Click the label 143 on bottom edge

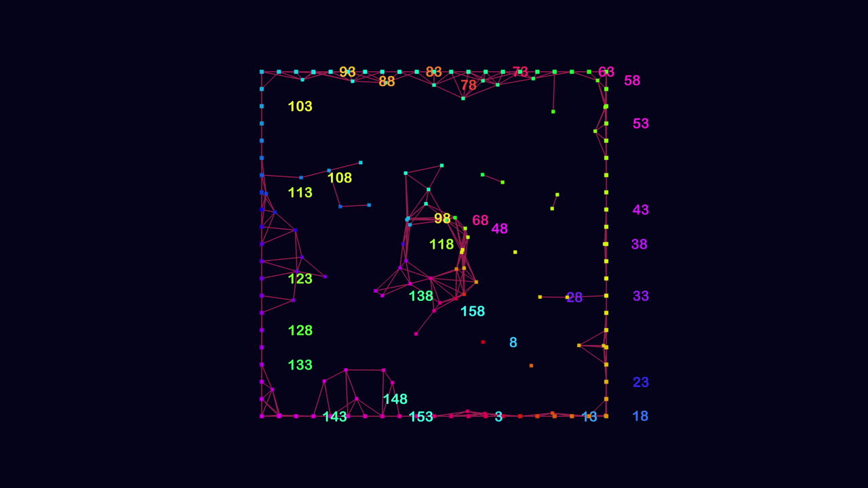pyautogui.click(x=334, y=417)
